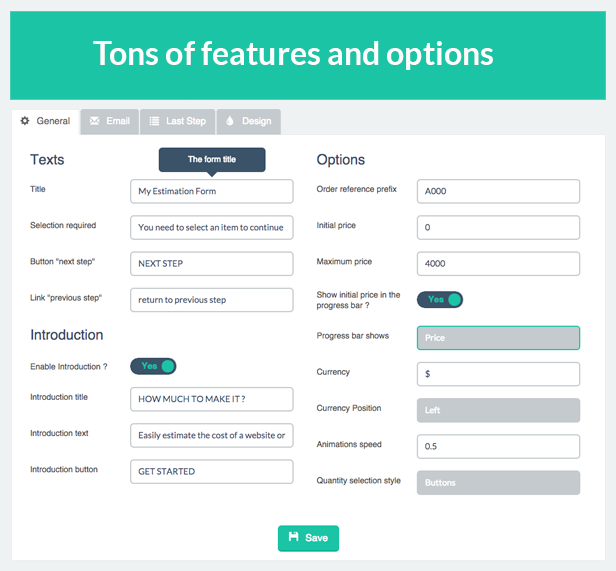The height and width of the screenshot is (571, 616).
Task: Click the Order reference prefix field
Action: [498, 191]
